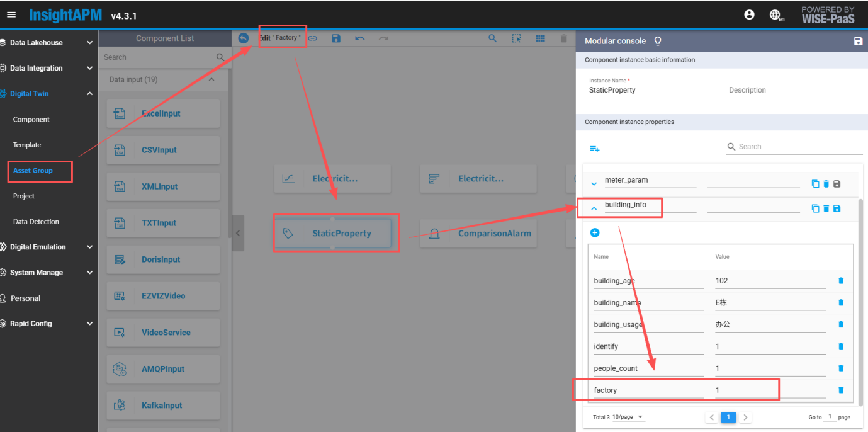Click the add property list icon

coord(594,149)
